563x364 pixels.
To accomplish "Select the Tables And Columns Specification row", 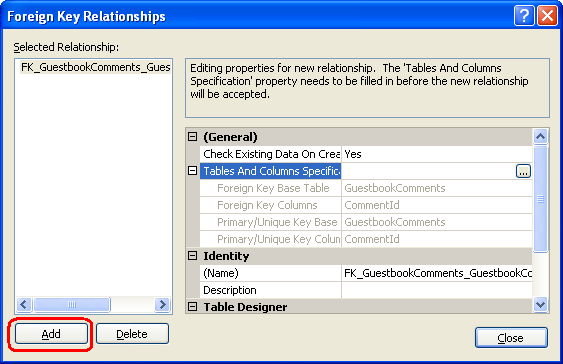I will coord(366,171).
